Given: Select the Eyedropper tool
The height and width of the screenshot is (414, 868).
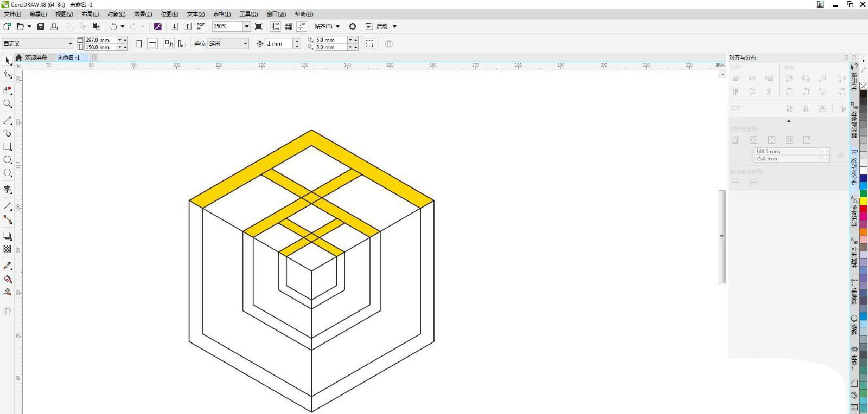Looking at the screenshot, I should point(8,266).
